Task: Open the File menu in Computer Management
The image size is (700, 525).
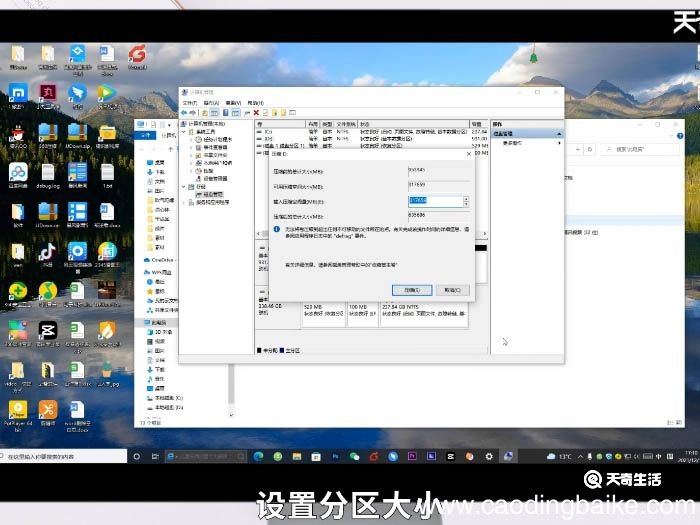Action: [x=189, y=103]
